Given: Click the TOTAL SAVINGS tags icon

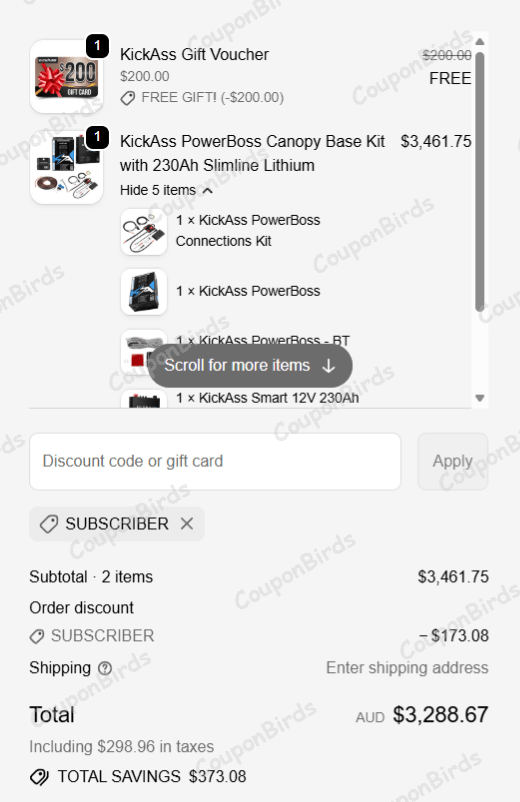Looking at the screenshot, I should 39,776.
